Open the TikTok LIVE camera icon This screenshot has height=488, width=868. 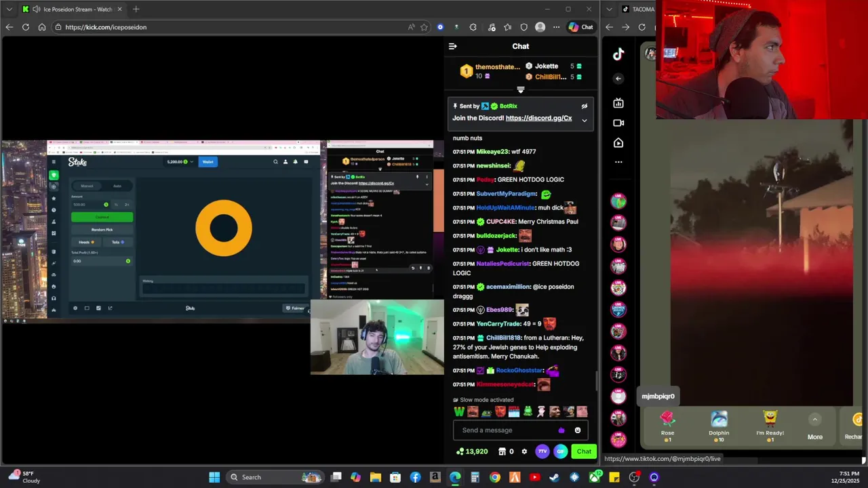[x=618, y=123]
